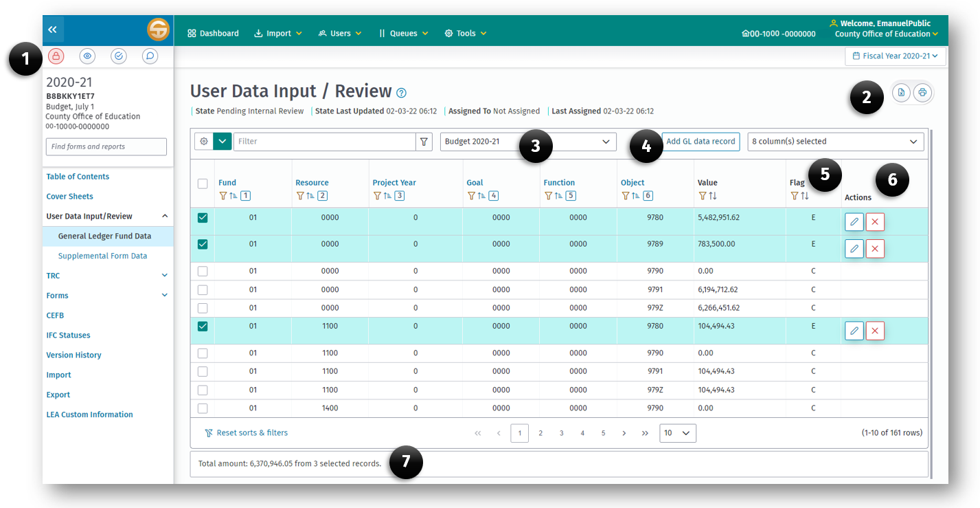Image resolution: width=980 pixels, height=508 pixels.
Task: Click the Add GL data record button
Action: [x=700, y=142]
